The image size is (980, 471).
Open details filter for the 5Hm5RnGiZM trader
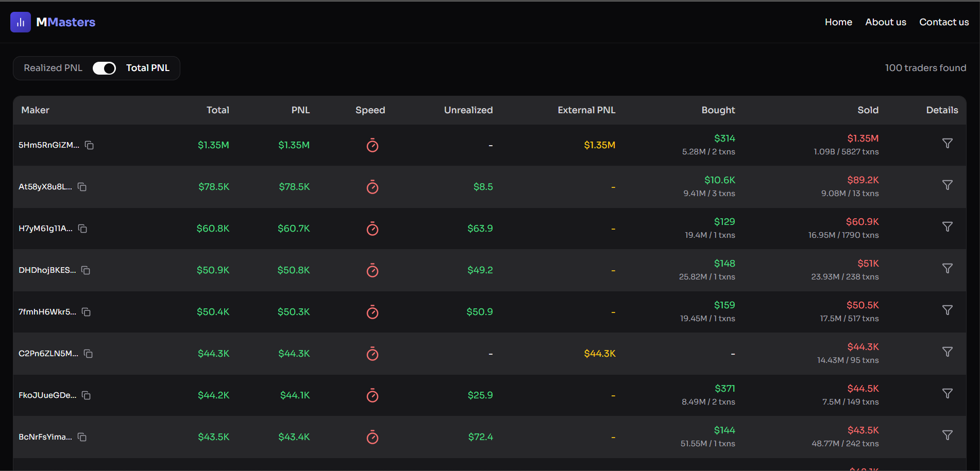948,143
